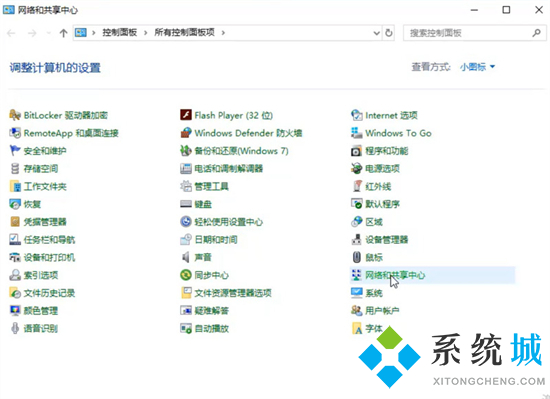
Task: Click the 文件历史记录 icon
Action: pyautogui.click(x=15, y=293)
